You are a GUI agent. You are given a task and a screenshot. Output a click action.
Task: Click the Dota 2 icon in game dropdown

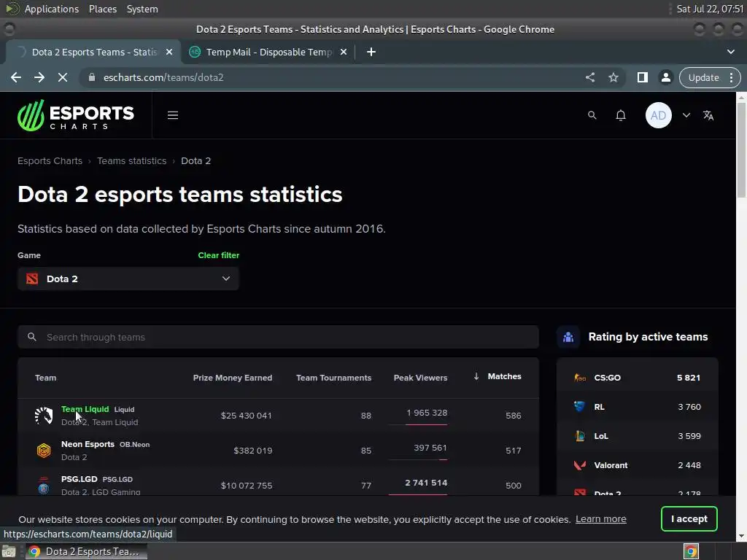coord(32,279)
